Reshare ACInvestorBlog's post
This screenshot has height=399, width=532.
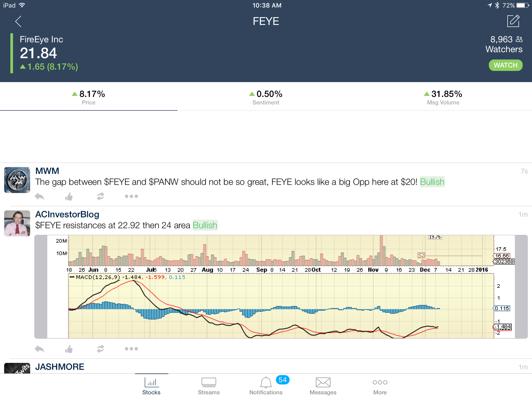[x=101, y=349]
